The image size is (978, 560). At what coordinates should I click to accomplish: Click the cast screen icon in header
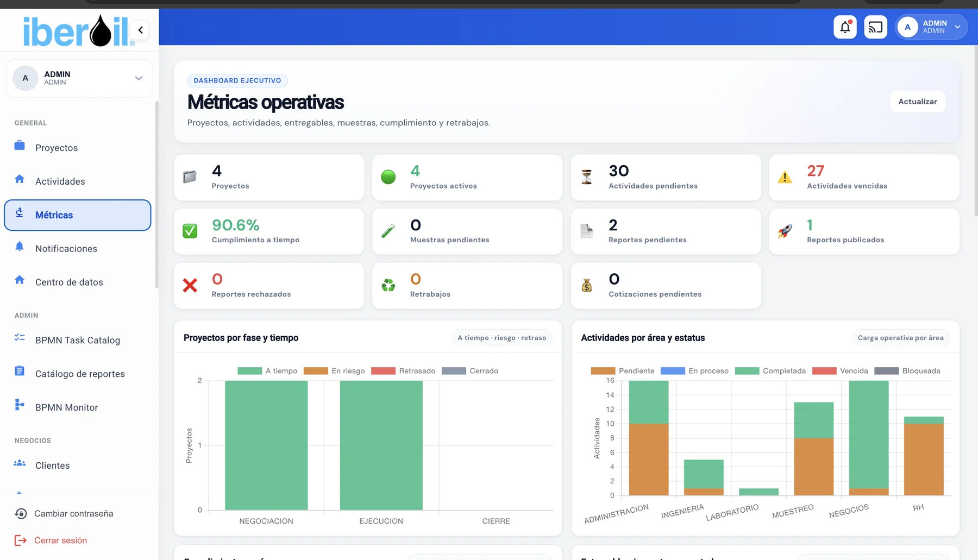pyautogui.click(x=875, y=27)
